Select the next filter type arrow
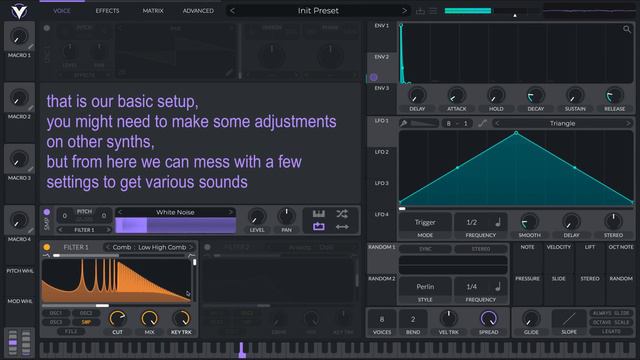Viewport: 640px width, 360px height. point(191,247)
